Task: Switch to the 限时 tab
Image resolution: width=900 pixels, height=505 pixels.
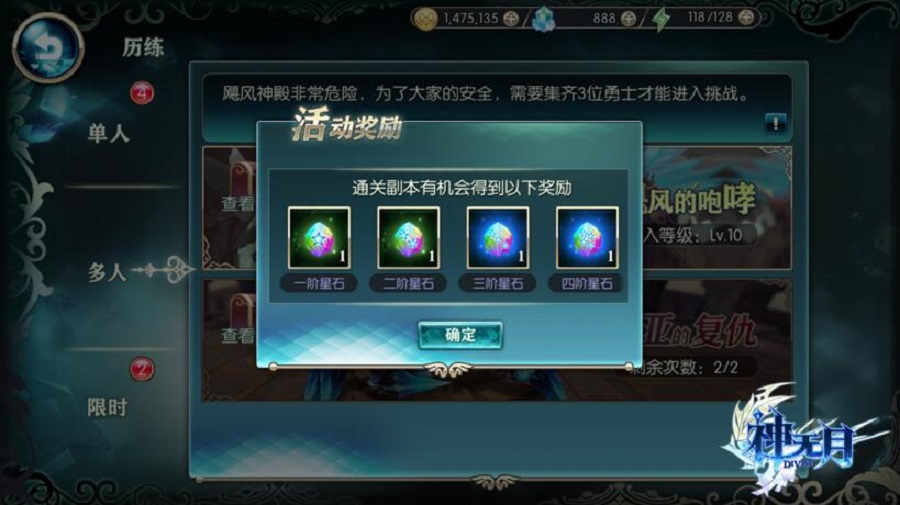Action: [107, 407]
